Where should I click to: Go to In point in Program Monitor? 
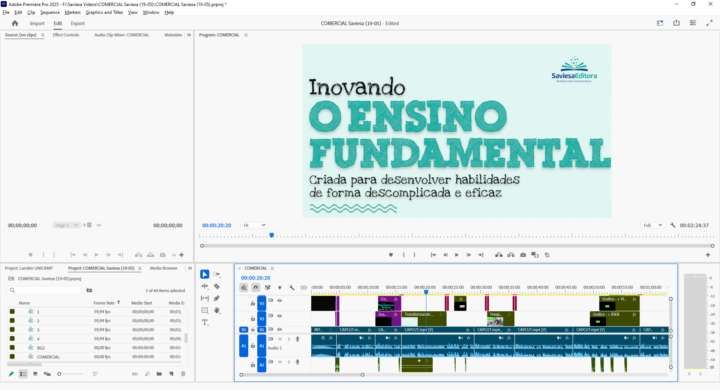coord(433,255)
